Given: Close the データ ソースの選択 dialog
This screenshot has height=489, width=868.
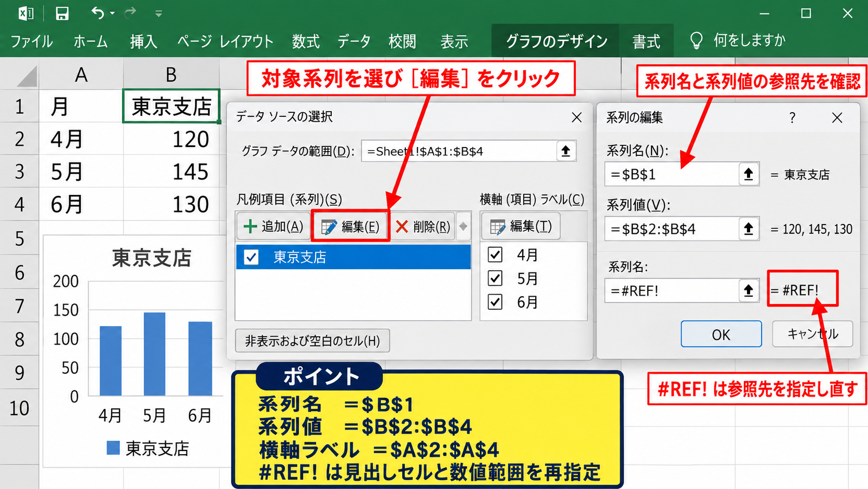Looking at the screenshot, I should pyautogui.click(x=577, y=117).
